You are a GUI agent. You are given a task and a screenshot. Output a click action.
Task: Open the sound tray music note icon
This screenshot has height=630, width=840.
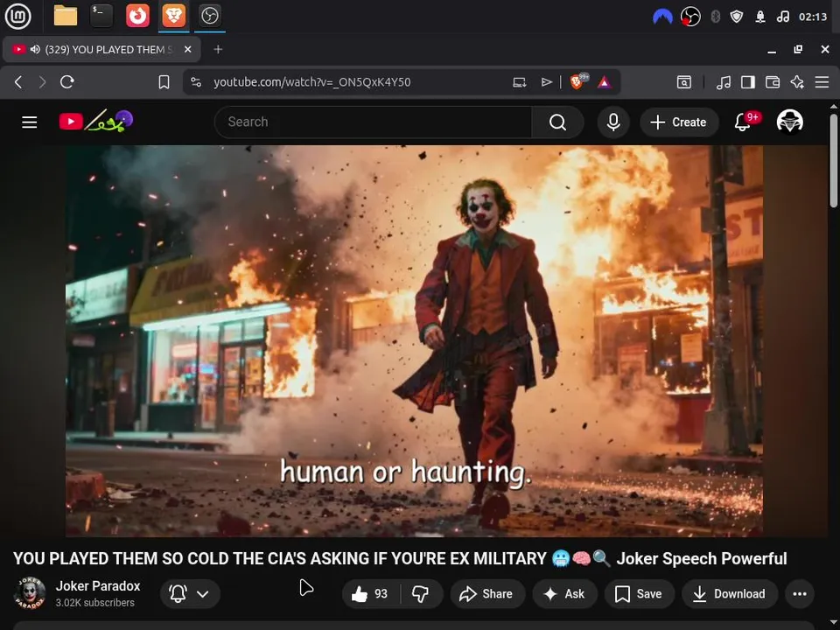click(x=782, y=17)
